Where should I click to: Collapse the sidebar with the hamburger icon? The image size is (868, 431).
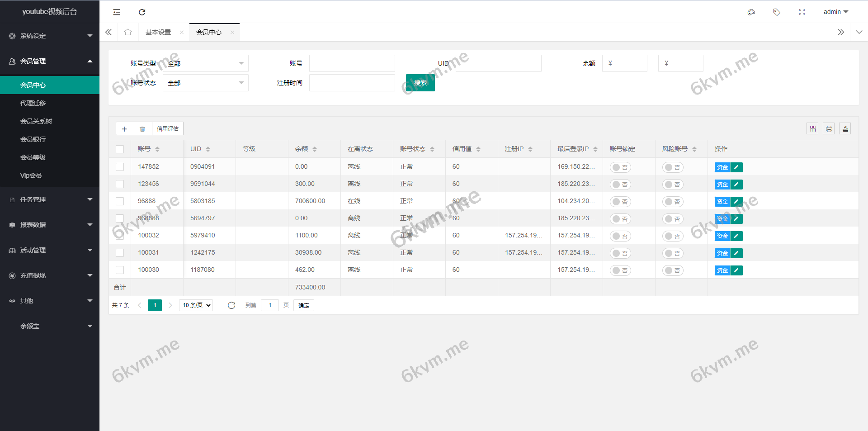coord(117,12)
